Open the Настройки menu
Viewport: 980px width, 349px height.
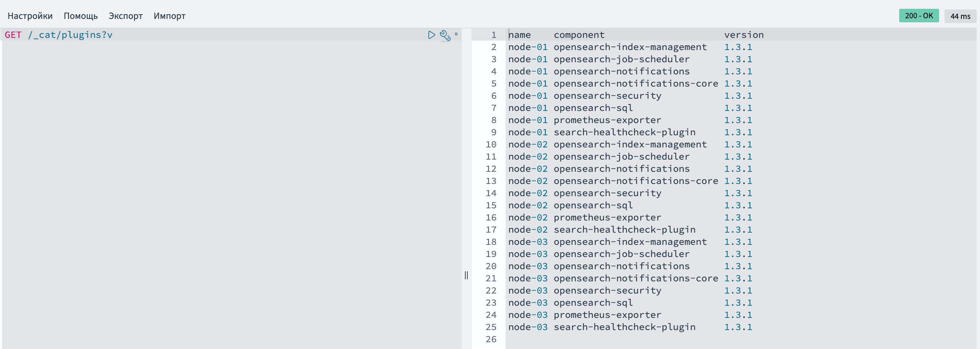pyautogui.click(x=30, y=16)
